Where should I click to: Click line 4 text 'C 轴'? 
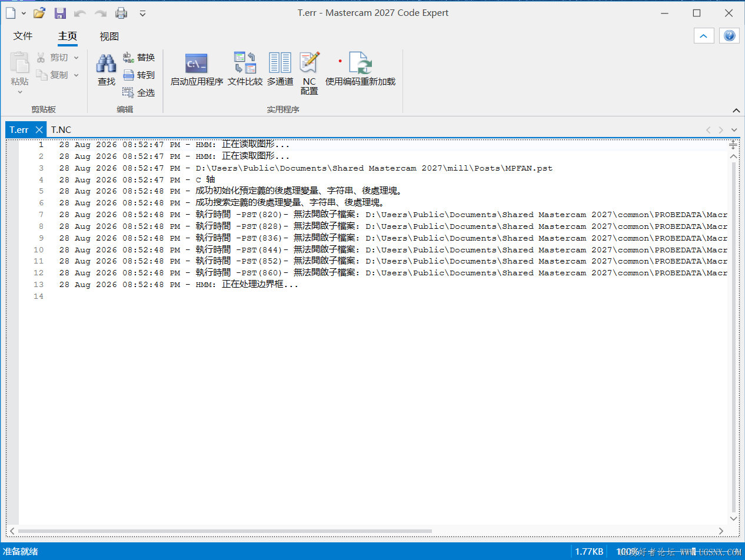pos(205,179)
